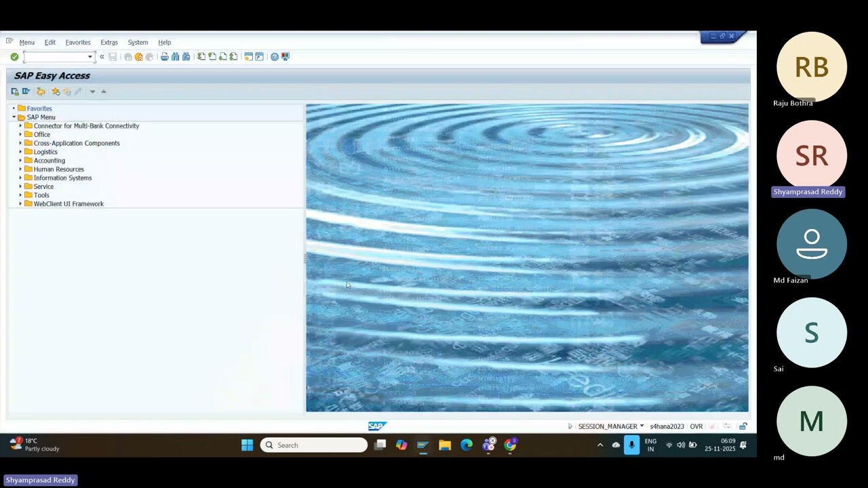Open the Favorites menu
Screen dimensions: 868x488
[x=78, y=42]
